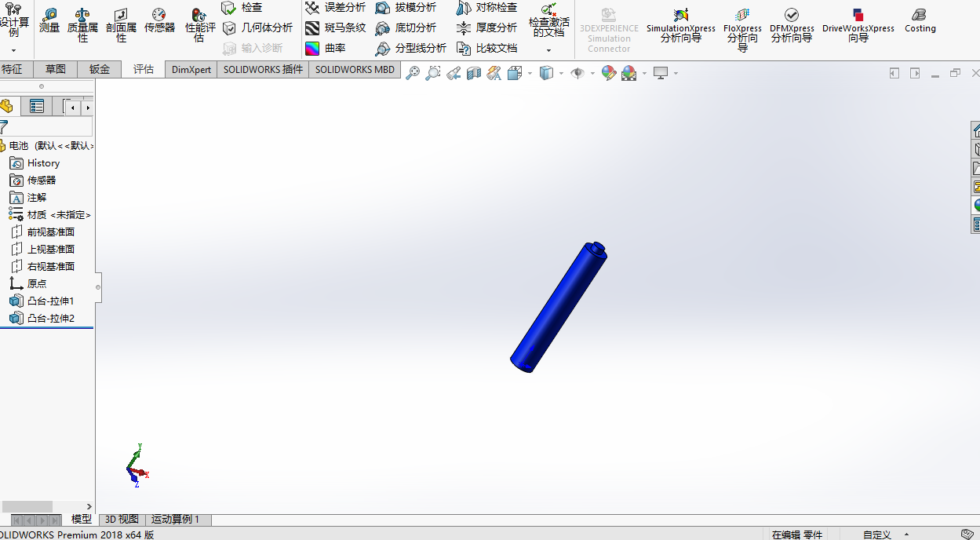This screenshot has width=980, height=540.
Task: Launch the 检查 check tool
Action: coord(242,8)
